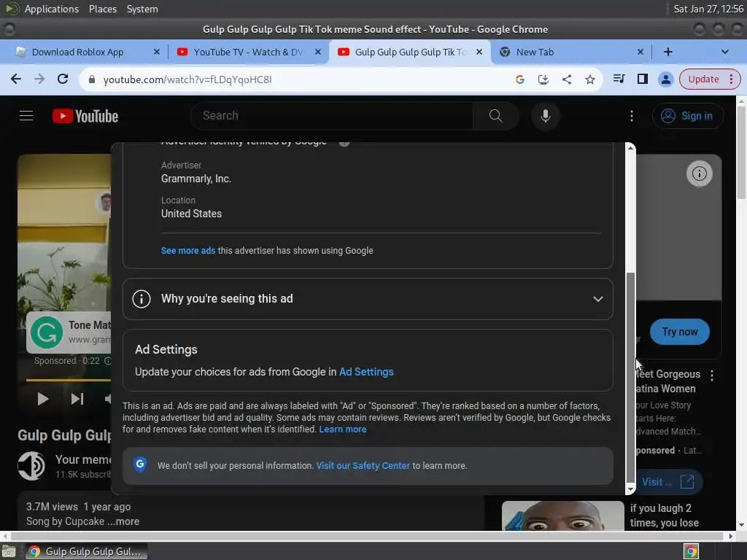The image size is (747, 560).
Task: Click the Why you're seeing this ad info icon
Action: [x=142, y=299]
